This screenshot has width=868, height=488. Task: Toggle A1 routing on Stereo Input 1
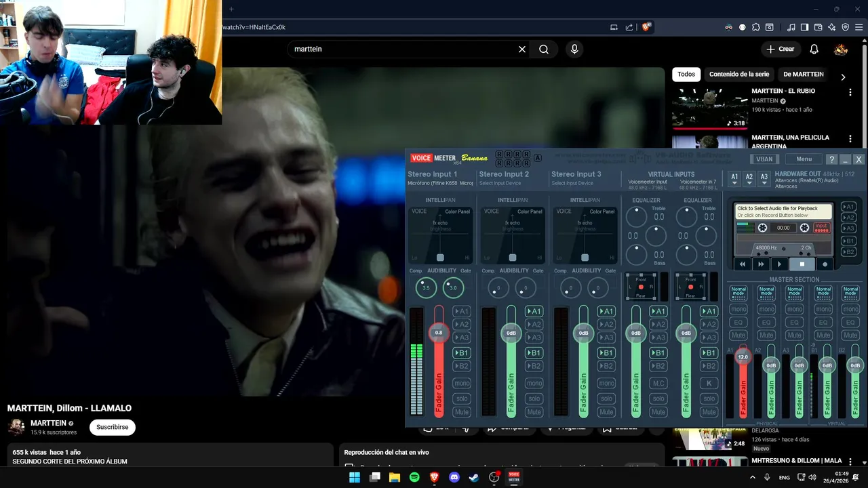(462, 311)
